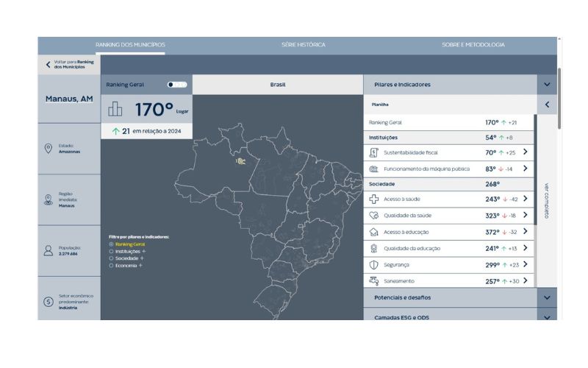Image resolution: width=588 pixels, height=368 pixels.
Task: Click the green up arrow beside 21
Action: (116, 131)
